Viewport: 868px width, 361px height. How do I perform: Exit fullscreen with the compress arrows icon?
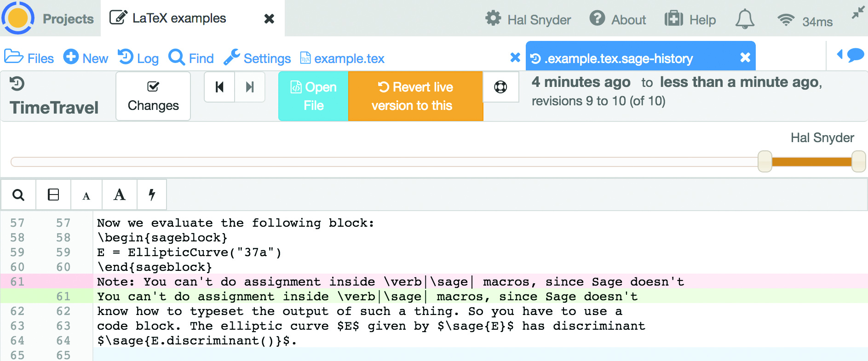click(857, 13)
